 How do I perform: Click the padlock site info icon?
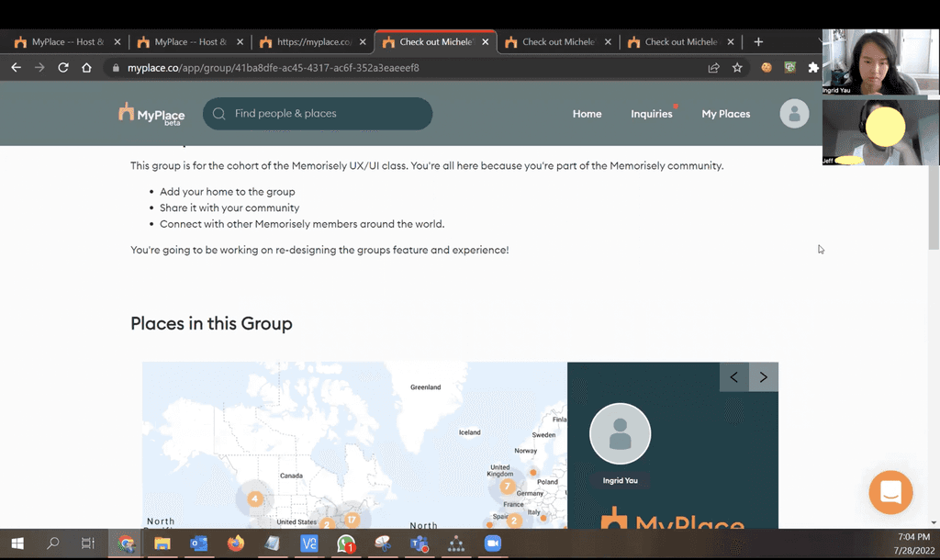click(x=116, y=68)
